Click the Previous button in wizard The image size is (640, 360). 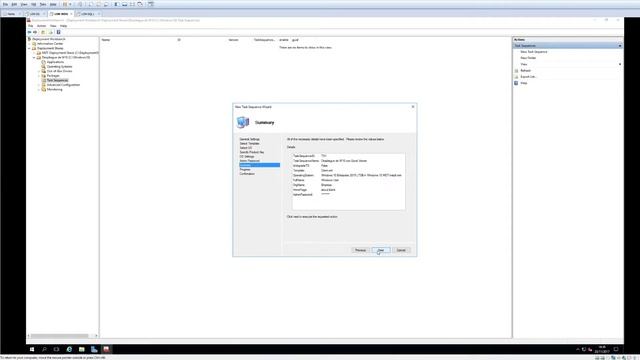coord(360,250)
